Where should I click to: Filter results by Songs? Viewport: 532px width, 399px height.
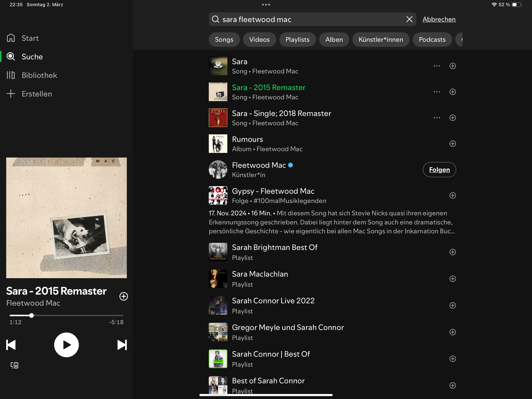point(224,40)
